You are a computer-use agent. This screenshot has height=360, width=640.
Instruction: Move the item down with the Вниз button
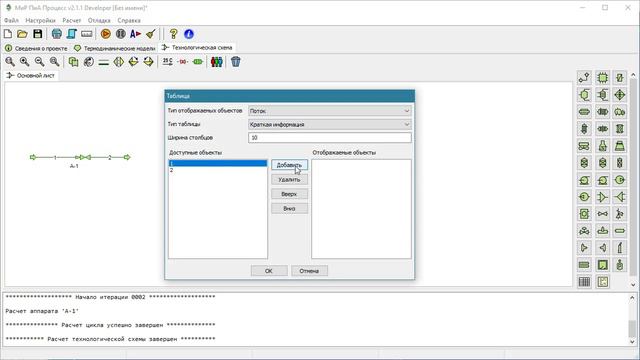(289, 209)
